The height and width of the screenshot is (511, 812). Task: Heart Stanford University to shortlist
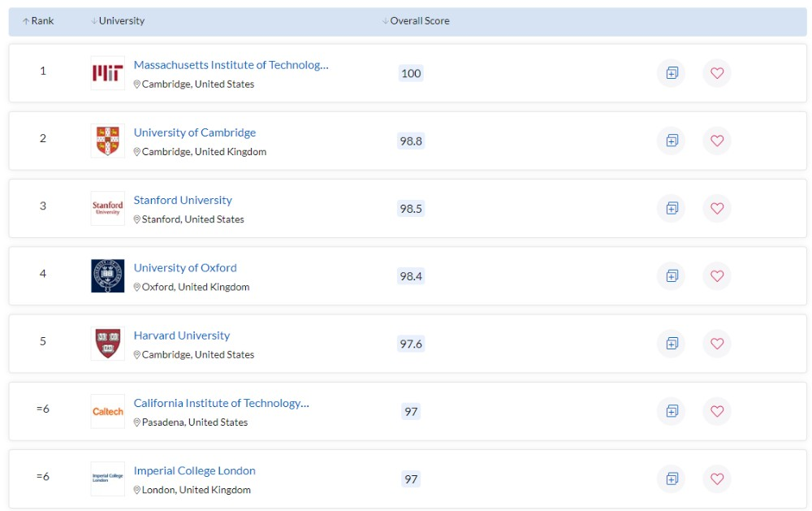tap(717, 208)
